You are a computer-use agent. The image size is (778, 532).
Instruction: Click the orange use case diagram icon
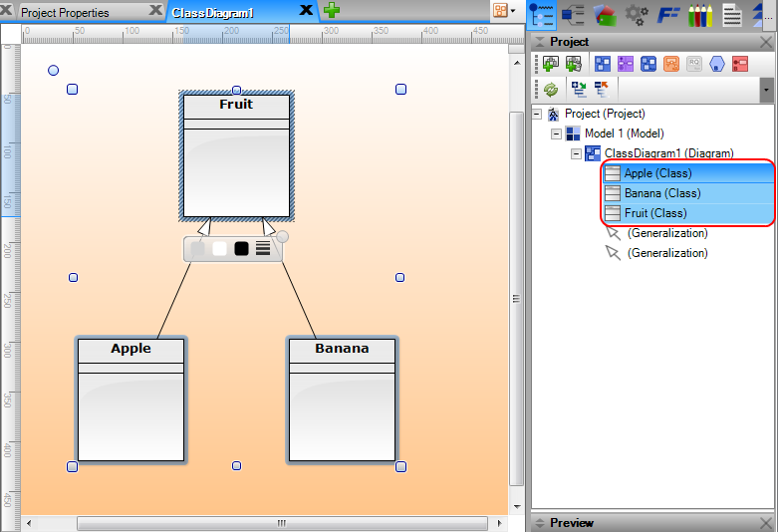tap(671, 64)
